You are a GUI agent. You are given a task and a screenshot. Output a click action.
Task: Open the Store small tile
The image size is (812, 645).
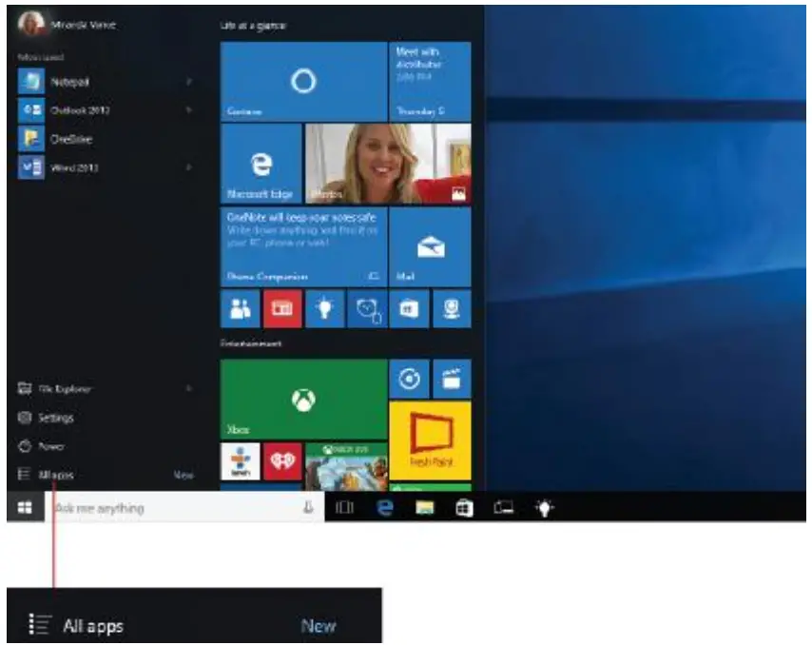pyautogui.click(x=409, y=309)
